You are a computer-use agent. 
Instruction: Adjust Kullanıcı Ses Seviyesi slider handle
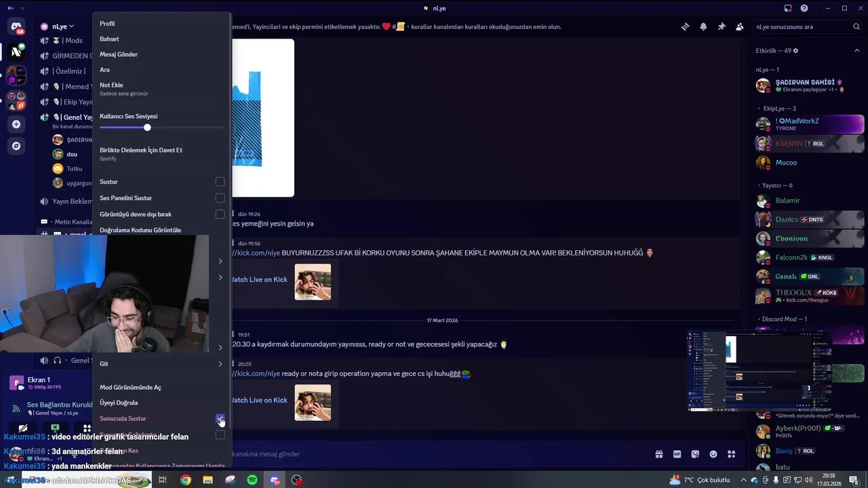pos(147,127)
